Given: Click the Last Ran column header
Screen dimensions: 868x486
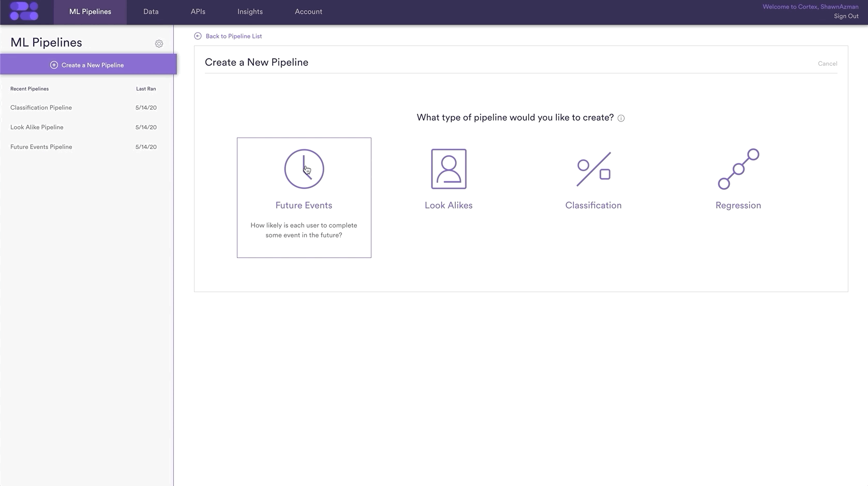Looking at the screenshot, I should pyautogui.click(x=146, y=89).
